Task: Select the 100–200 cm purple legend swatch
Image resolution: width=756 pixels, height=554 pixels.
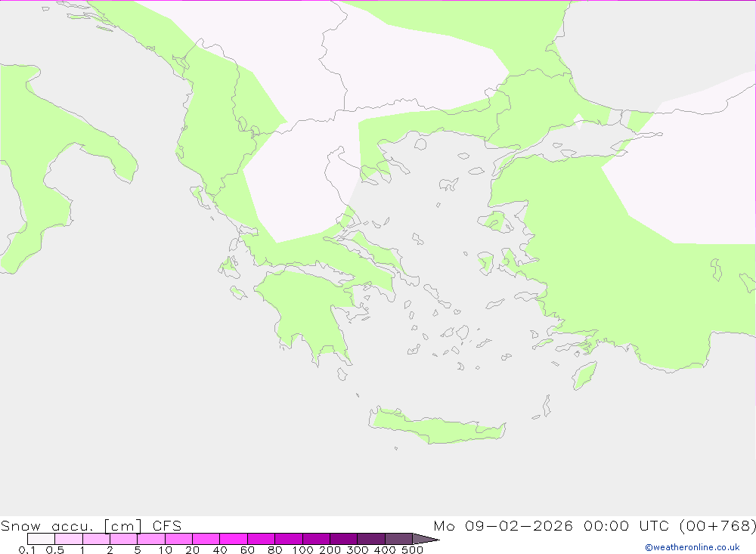Action: click(x=316, y=539)
